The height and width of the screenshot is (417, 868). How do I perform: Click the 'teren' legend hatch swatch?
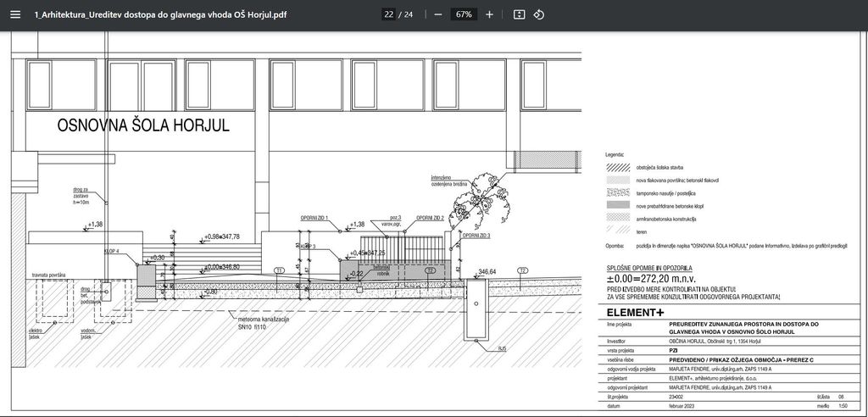coord(619,231)
